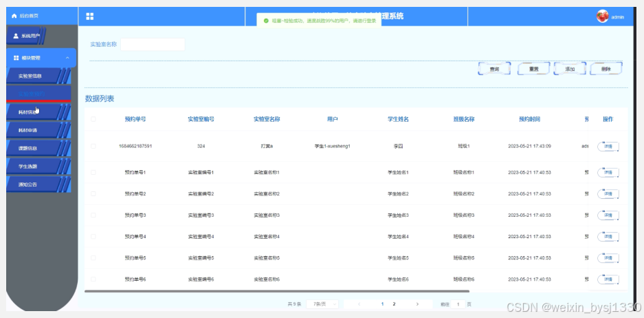The width and height of the screenshot is (644, 318).
Task: Click the 实验室编号 column header
Action: tap(201, 119)
